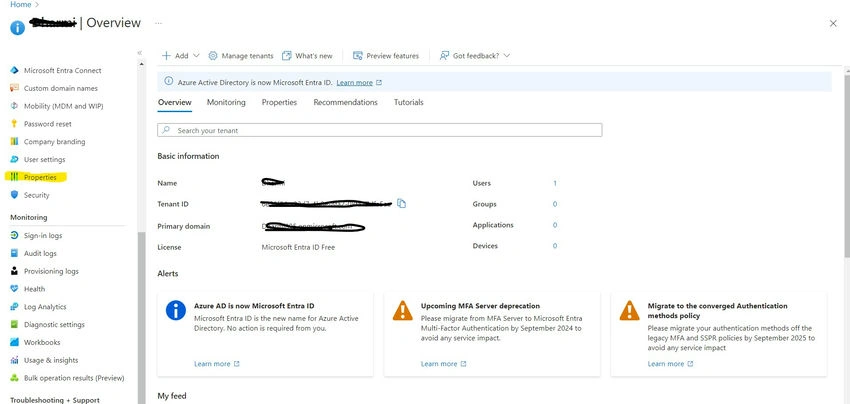Viewport: 850px width, 404px height.
Task: Copy the Tenant ID to clipboard
Action: (x=401, y=203)
